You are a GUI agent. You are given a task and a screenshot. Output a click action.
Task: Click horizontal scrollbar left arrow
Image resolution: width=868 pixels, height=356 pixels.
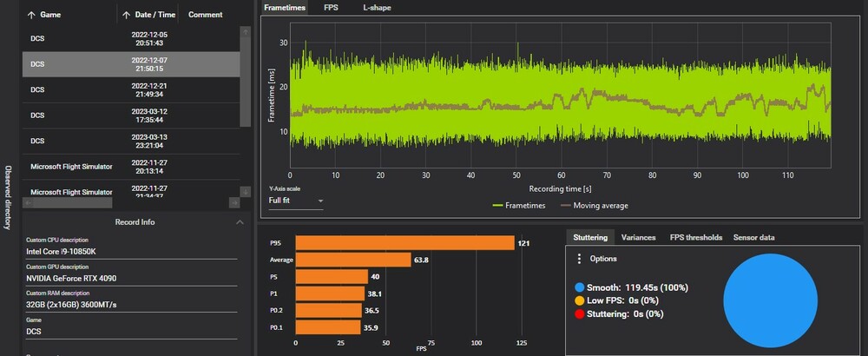coord(29,203)
